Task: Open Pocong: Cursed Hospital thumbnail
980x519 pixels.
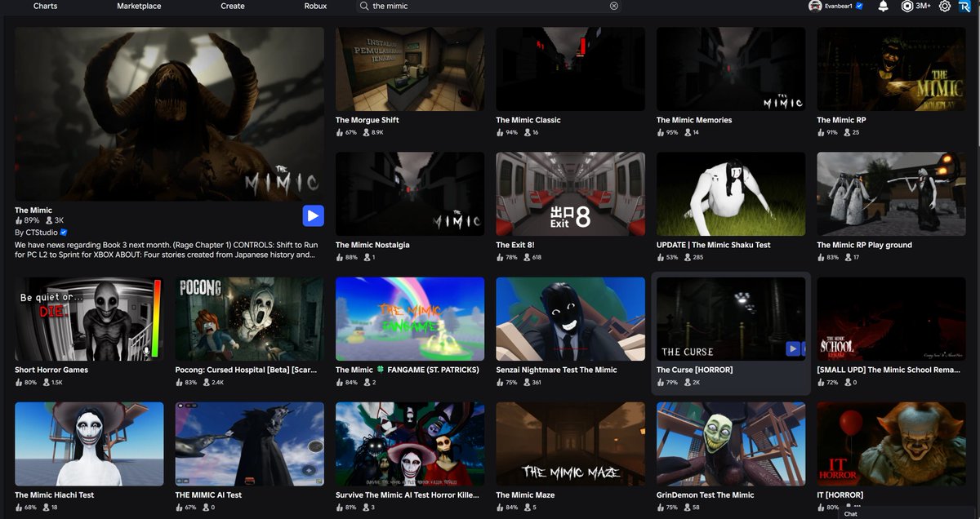Action: coord(250,319)
